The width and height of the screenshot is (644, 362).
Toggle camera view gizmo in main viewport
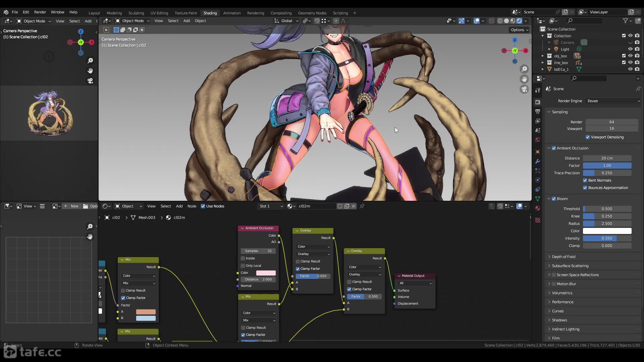(x=524, y=89)
